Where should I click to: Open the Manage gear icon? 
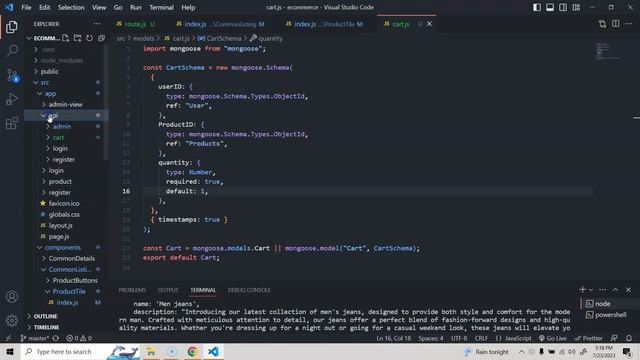tap(12, 321)
